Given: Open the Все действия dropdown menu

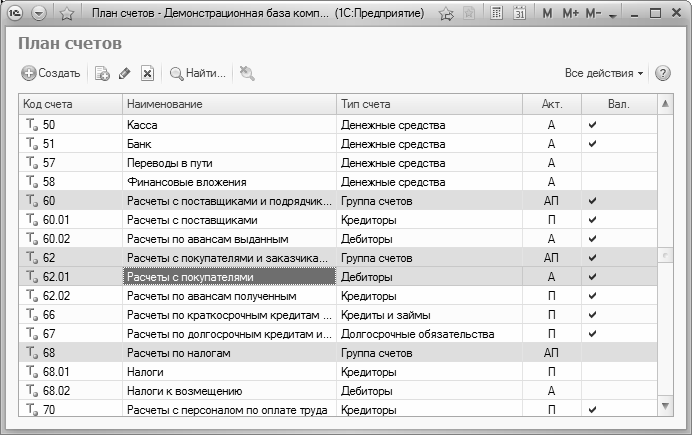Looking at the screenshot, I should coord(604,73).
